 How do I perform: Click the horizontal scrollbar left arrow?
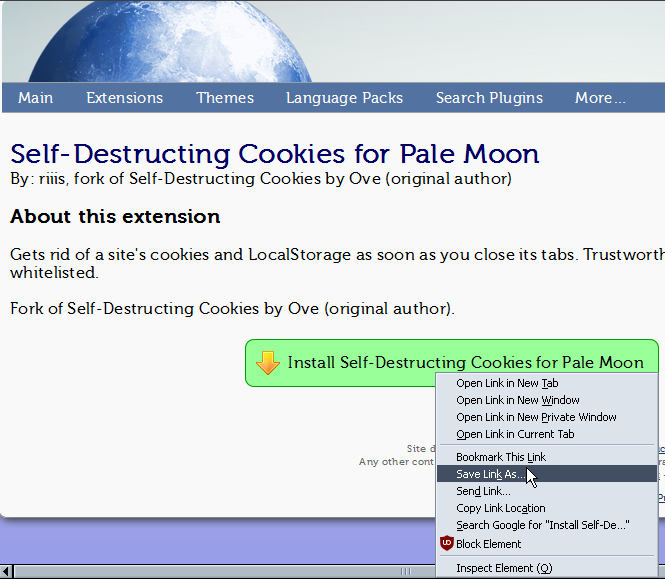tap(6, 571)
